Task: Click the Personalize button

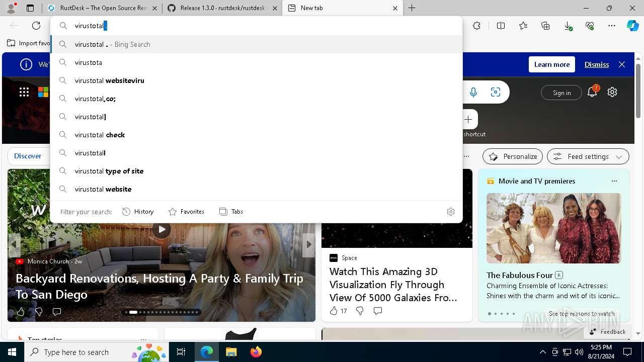Action: pyautogui.click(x=513, y=156)
